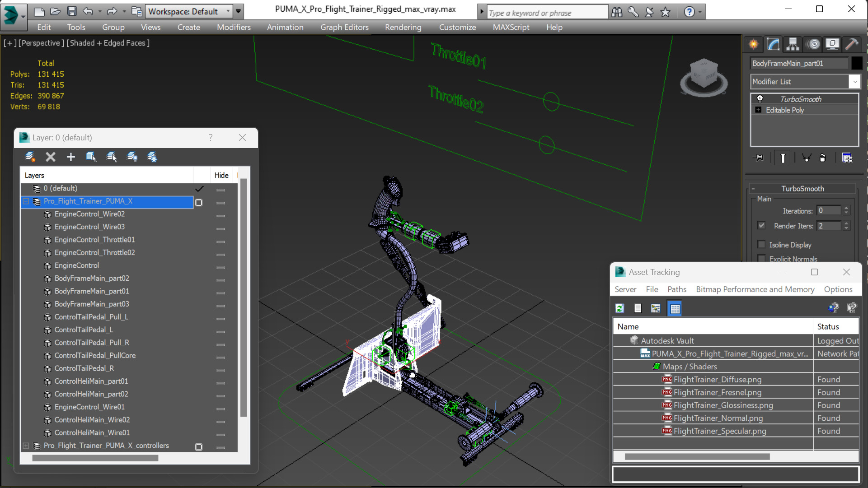Click the Layer dialog help question mark
Viewport: 868px width, 488px height.
211,137
